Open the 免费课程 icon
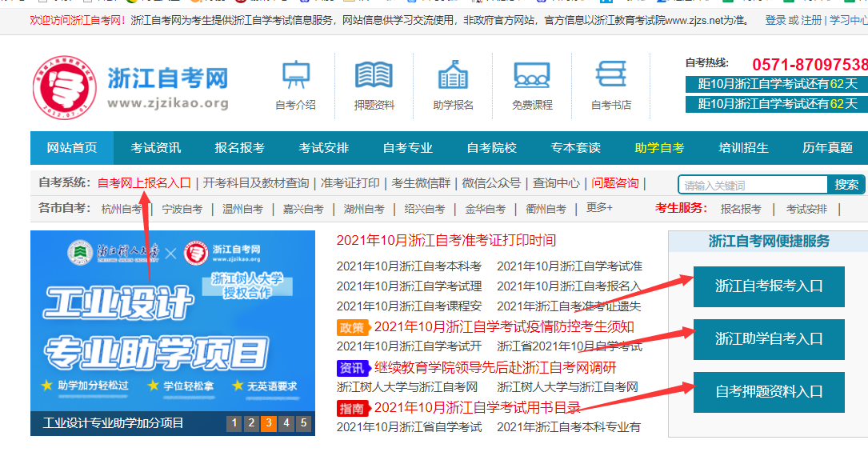This screenshot has width=868, height=452. (x=532, y=76)
